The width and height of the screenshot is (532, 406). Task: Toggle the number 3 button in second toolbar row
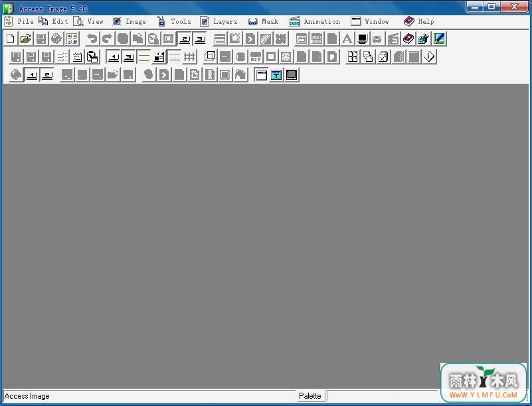(129, 56)
